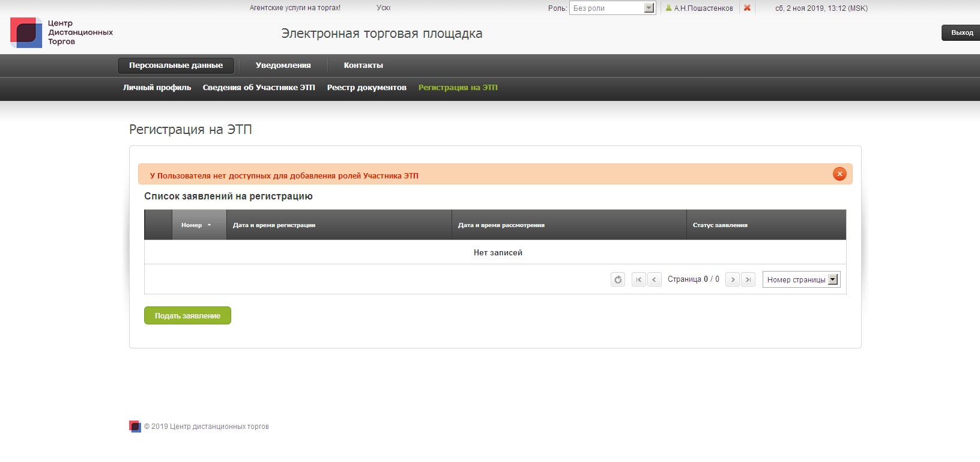The image size is (980, 462).
Task: Jump to last page of list
Action: [748, 279]
